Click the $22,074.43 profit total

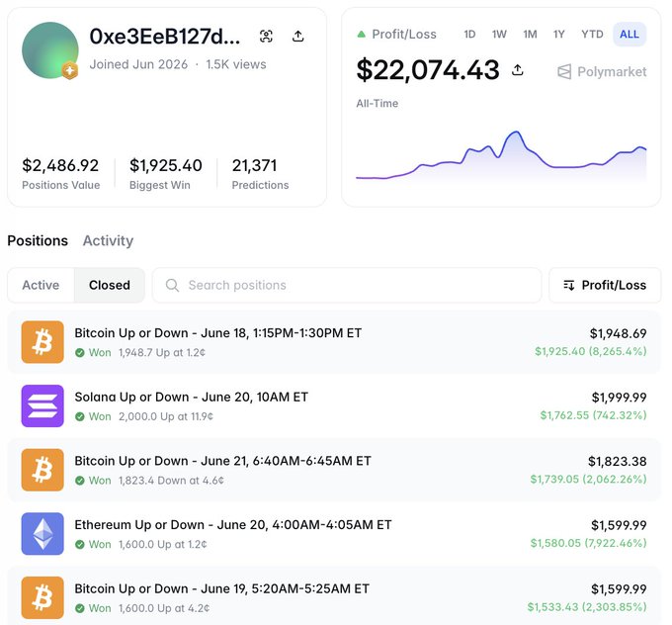(428, 70)
